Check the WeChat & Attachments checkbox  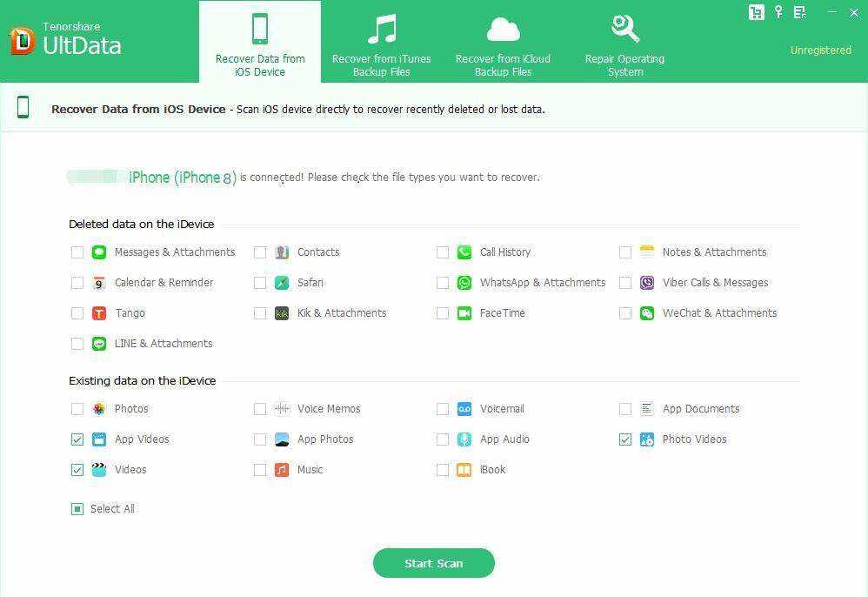(625, 313)
